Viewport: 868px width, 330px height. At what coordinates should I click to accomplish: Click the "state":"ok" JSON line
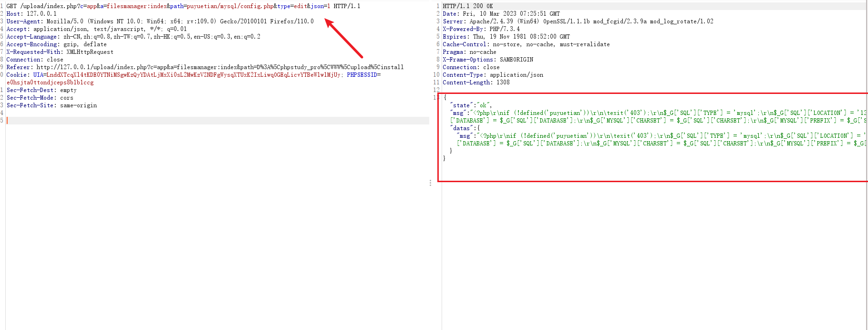471,105
